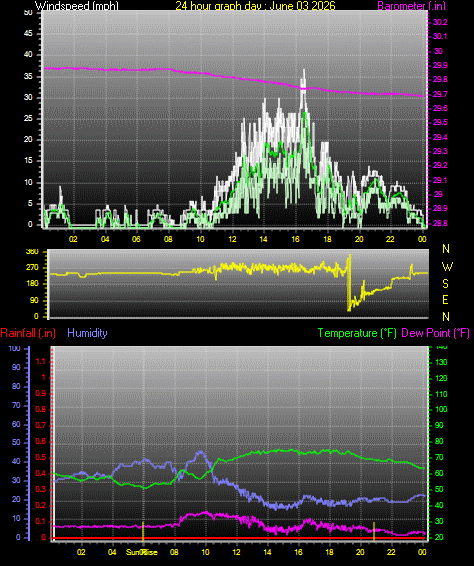Select the S compass label beside wind direction chart
The width and height of the screenshot is (474, 566).
[x=445, y=284]
